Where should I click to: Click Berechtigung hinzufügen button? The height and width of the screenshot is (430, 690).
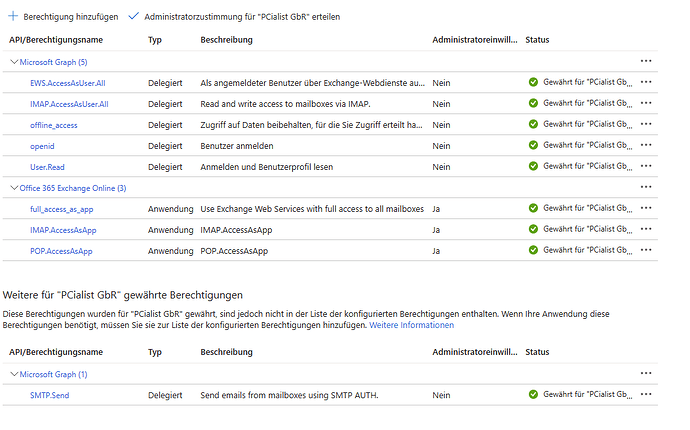[63, 17]
